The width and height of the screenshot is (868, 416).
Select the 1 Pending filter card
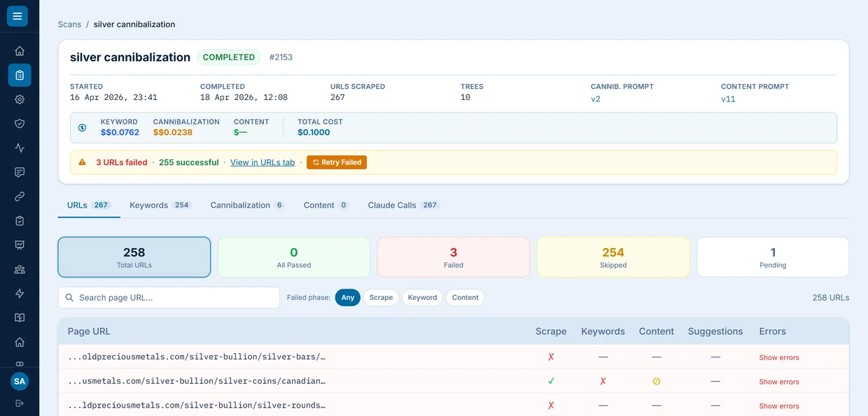[x=773, y=257]
